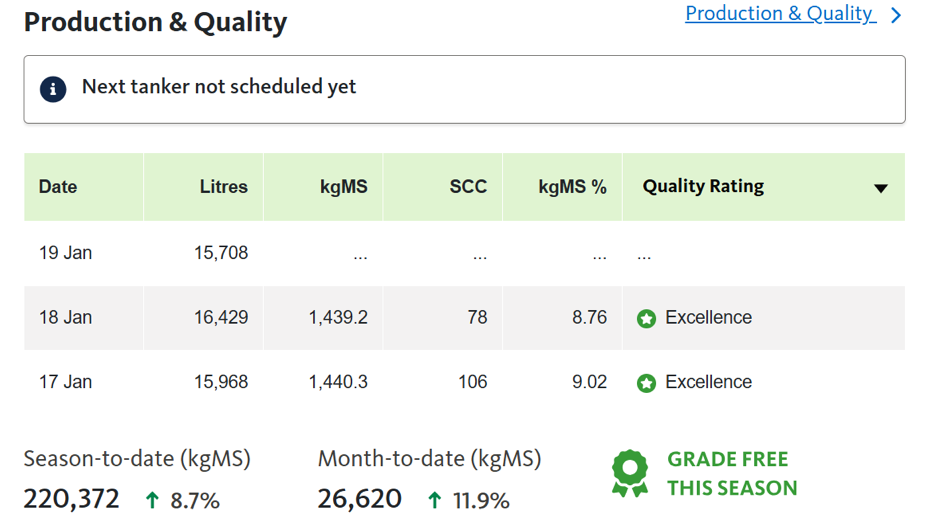Select the 17 Jan date cell
928x527 pixels.
point(65,382)
